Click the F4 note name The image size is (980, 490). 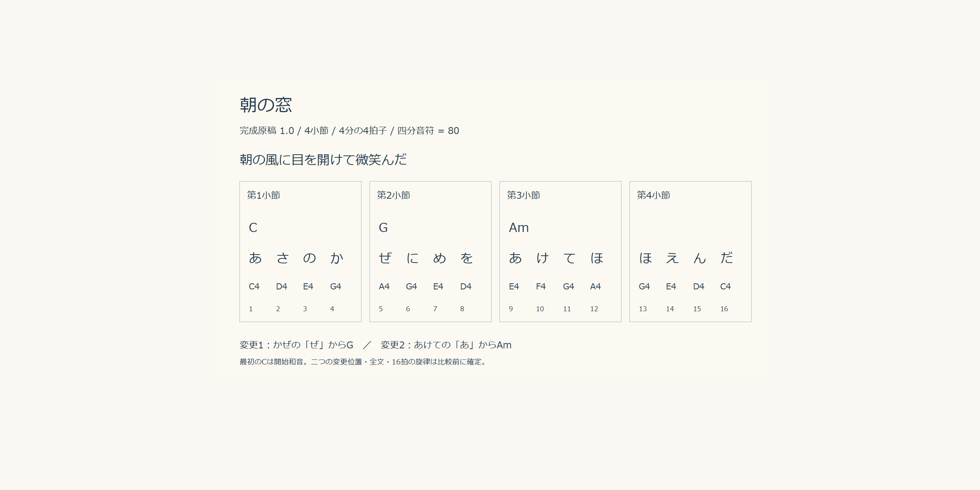tap(541, 286)
